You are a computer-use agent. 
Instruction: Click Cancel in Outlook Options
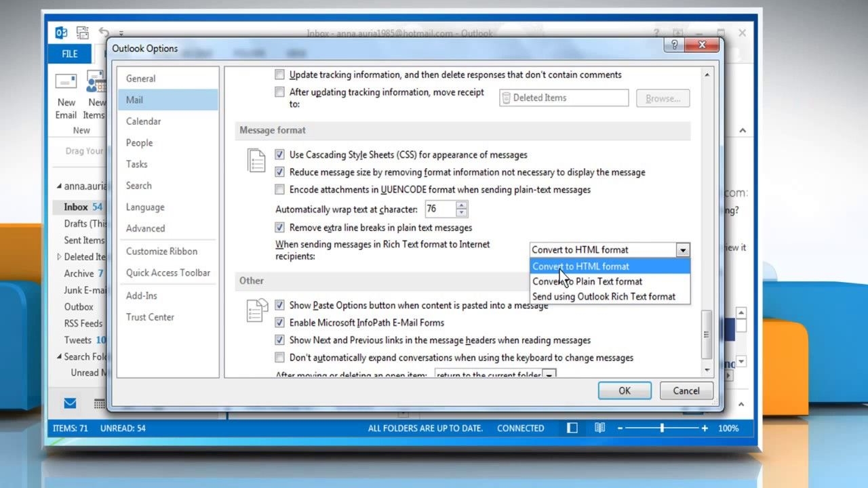click(686, 390)
